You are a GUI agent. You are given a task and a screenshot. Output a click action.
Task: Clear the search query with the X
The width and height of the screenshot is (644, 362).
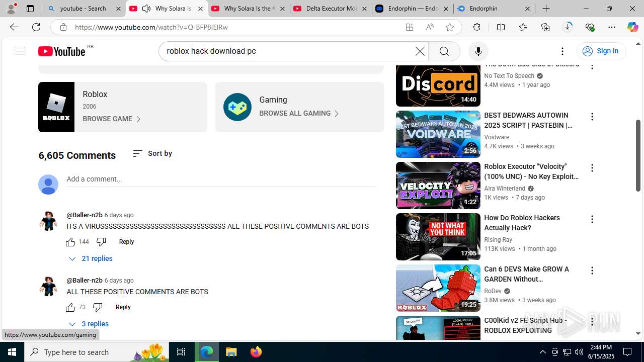pyautogui.click(x=420, y=51)
